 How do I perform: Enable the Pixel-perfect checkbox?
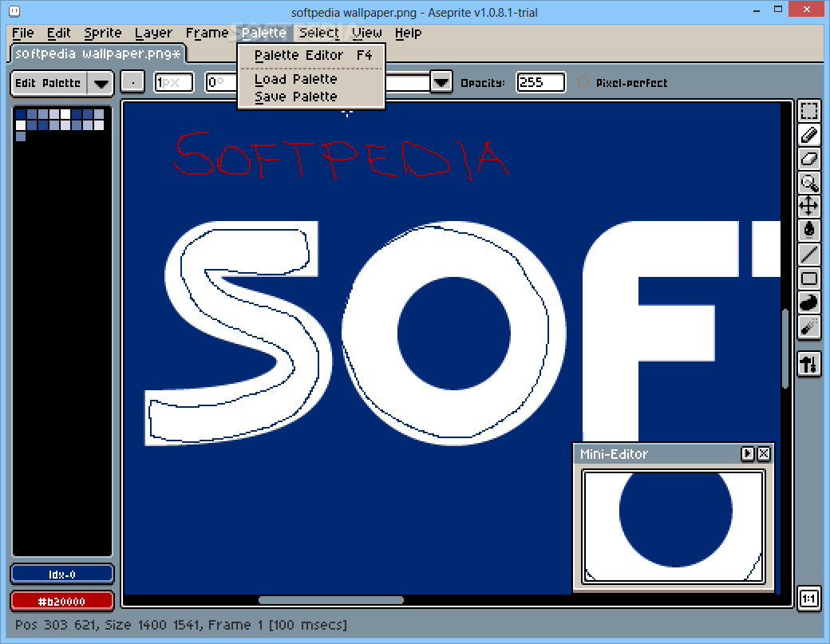tap(583, 82)
